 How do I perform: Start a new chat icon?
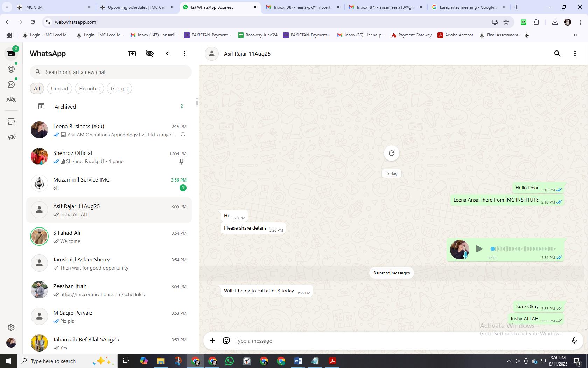point(132,54)
